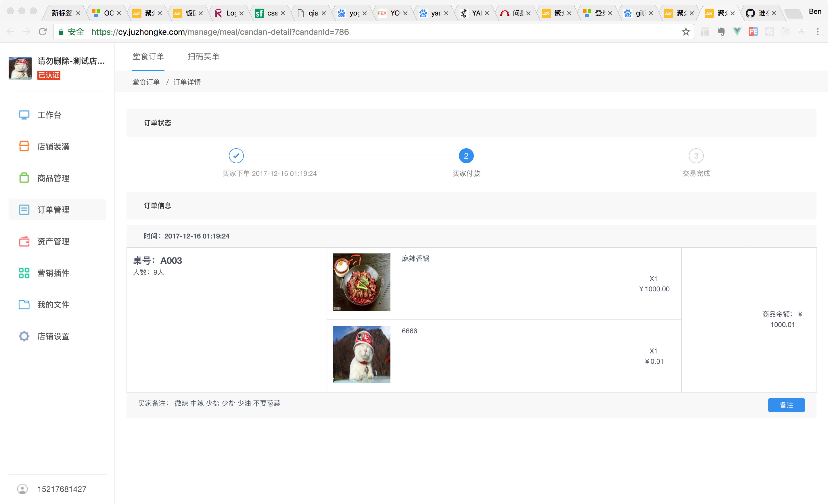The width and height of the screenshot is (828, 504).
Task: Click the shop name 请勿删除-测试店
Action: (71, 61)
